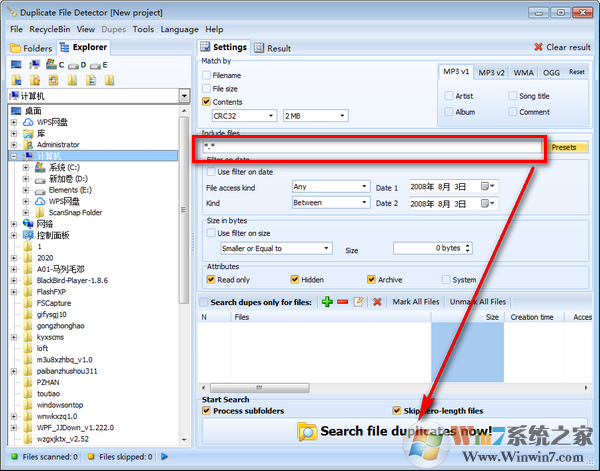Switch to the Result tab

point(273,48)
